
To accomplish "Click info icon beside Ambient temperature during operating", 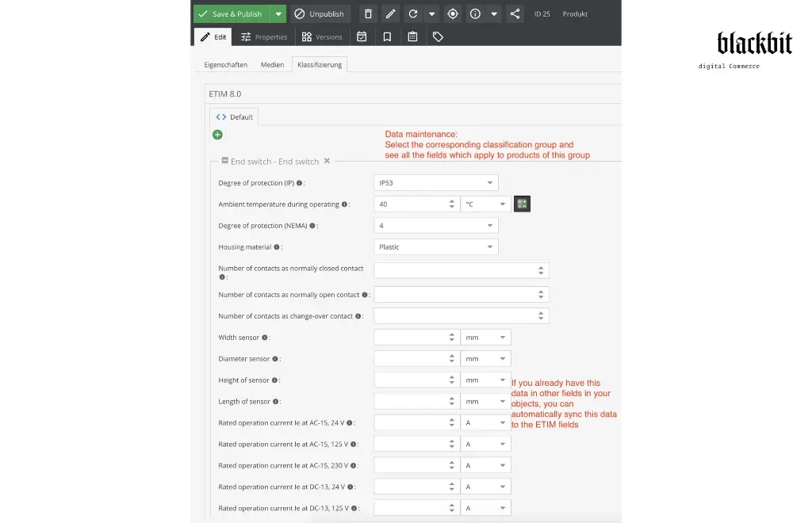I will coord(344,204).
